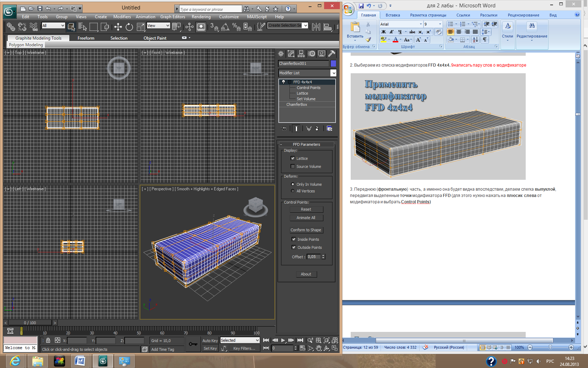588x368 pixels.
Task: Toggle the selection lock padlock icon
Action: pos(48,341)
